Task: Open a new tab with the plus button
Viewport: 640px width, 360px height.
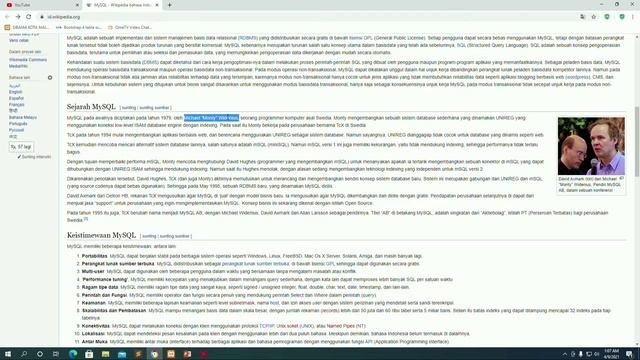Action: click(x=169, y=5)
